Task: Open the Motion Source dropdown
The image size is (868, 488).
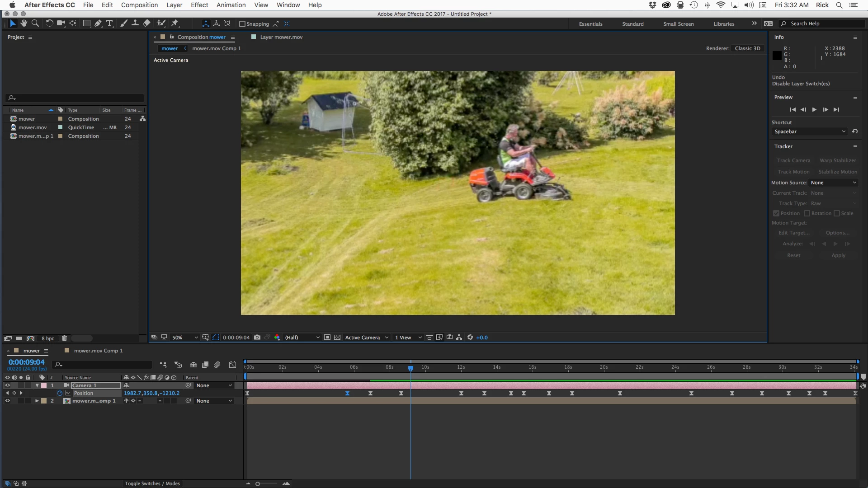Action: tap(833, 183)
